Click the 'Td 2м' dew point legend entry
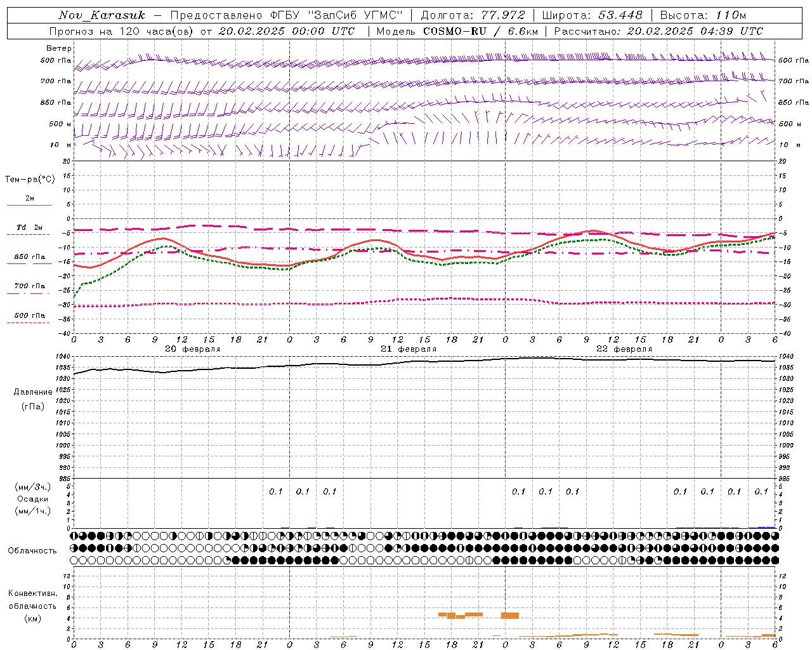This screenshot has width=812, height=650. [30, 227]
